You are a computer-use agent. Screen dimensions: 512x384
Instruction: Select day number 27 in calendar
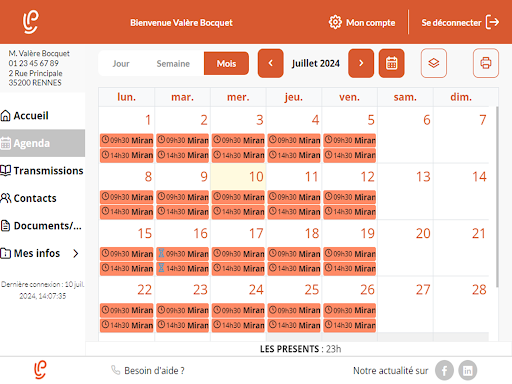tap(423, 290)
